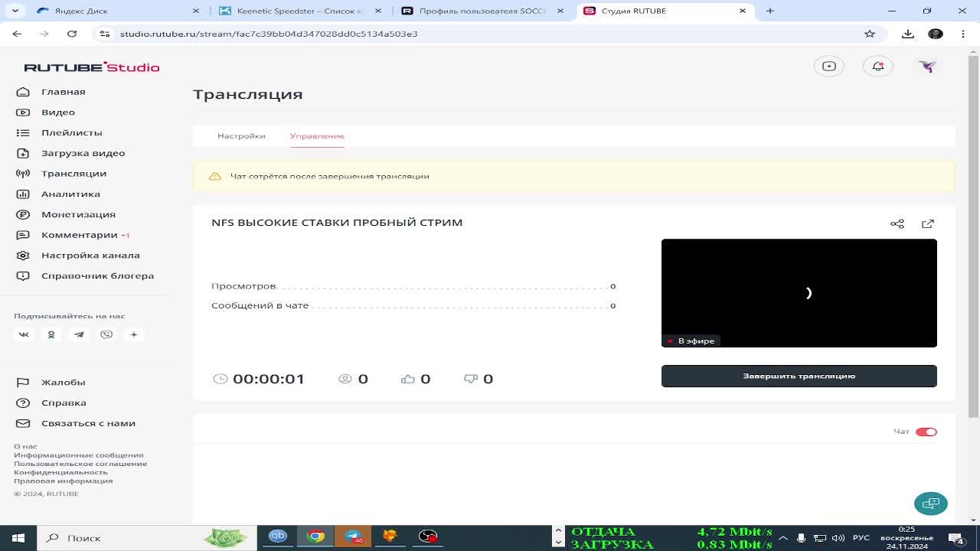
Task: Open Настройка канала in the sidebar
Action: pos(90,255)
